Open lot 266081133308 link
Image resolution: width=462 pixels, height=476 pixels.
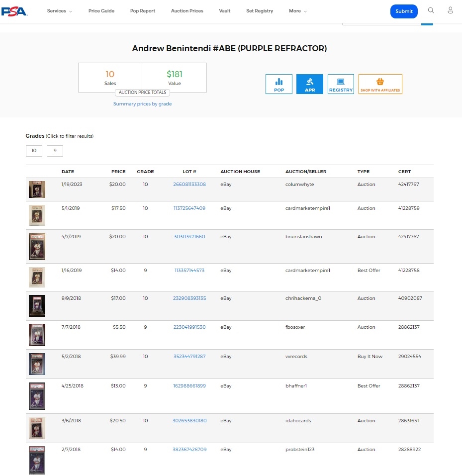tap(189, 184)
